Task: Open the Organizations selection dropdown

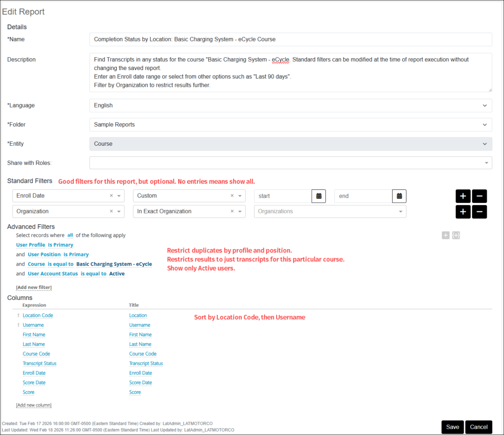Action: [330, 211]
